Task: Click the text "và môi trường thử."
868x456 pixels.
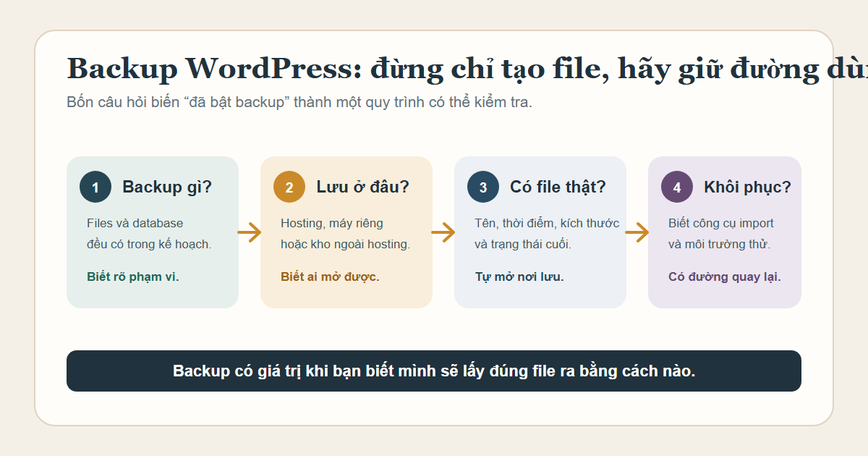Action: coord(719,244)
